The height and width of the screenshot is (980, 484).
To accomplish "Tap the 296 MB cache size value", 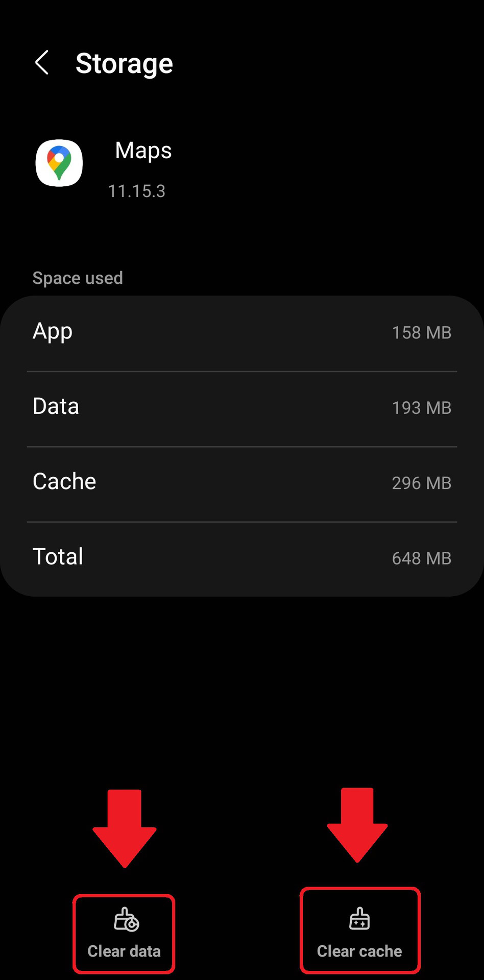I will click(421, 483).
